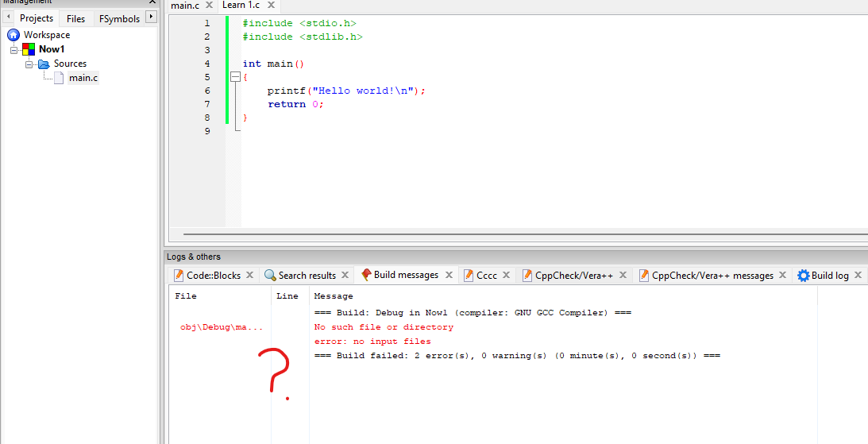
Task: Collapse the Sources folder node
Action: [x=29, y=64]
